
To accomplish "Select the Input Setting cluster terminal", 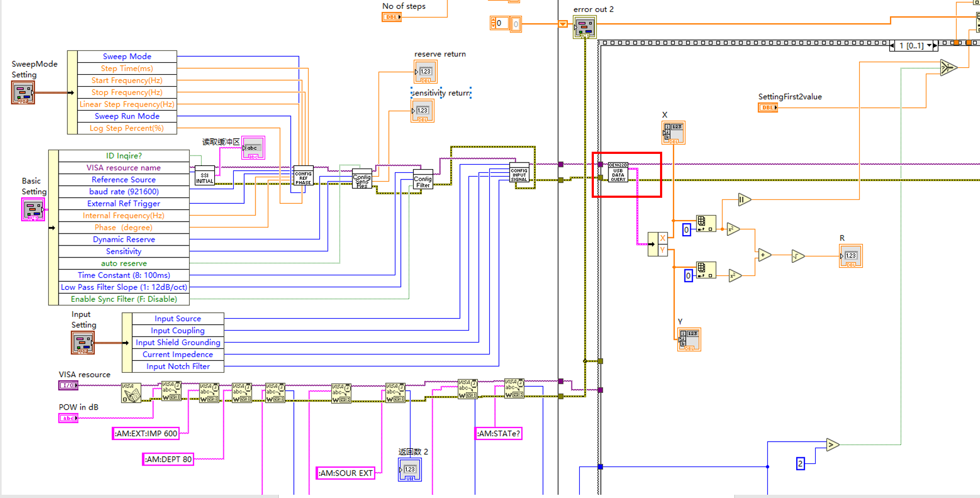I will point(83,342).
